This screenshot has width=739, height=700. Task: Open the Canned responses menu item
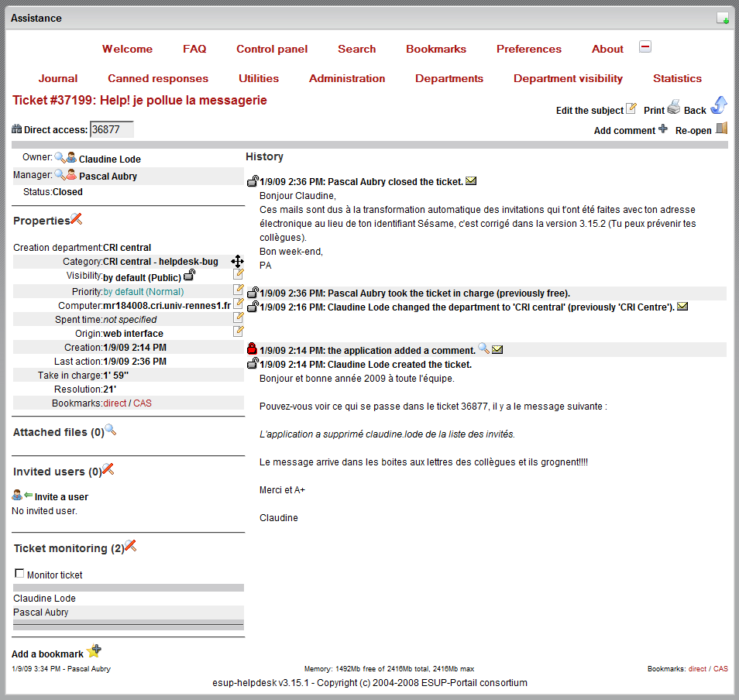point(158,78)
